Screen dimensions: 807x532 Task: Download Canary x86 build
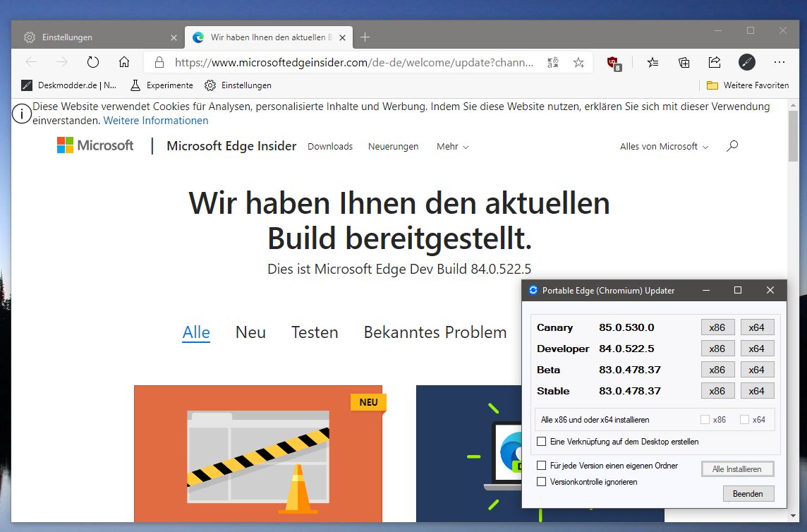pyautogui.click(x=717, y=327)
